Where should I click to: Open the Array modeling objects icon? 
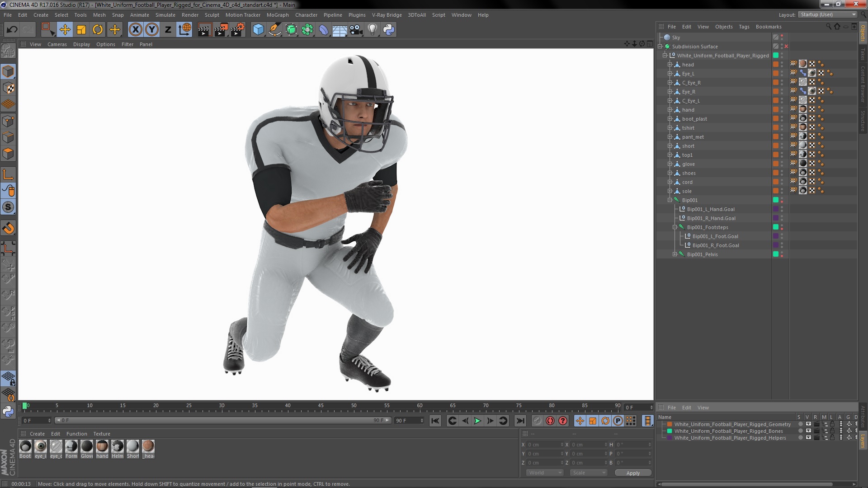click(x=307, y=30)
